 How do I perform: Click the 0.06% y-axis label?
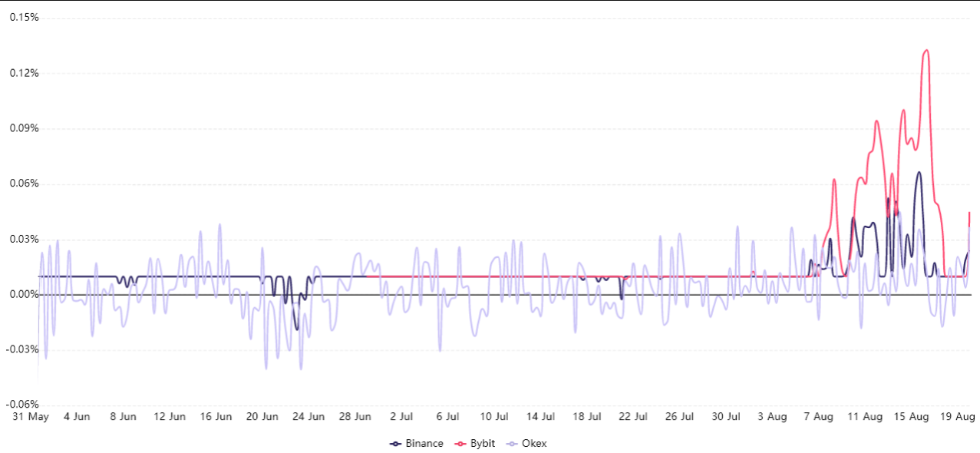tap(24, 184)
